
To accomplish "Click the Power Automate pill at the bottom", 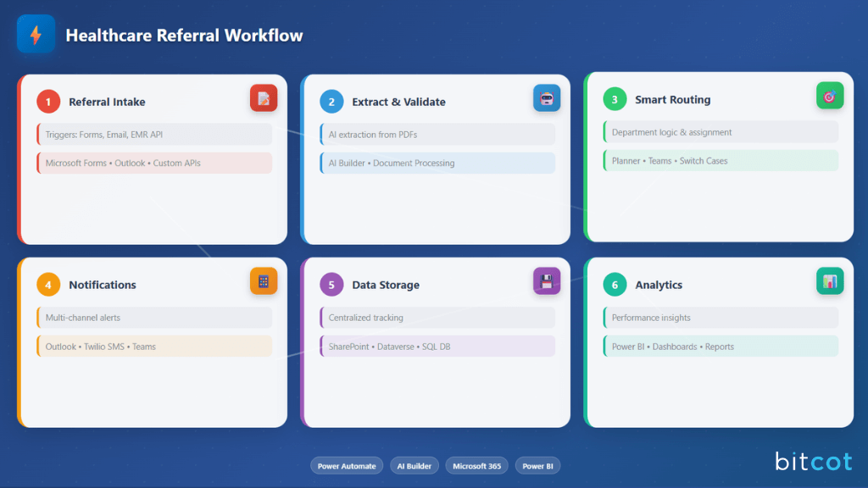I will (x=347, y=465).
